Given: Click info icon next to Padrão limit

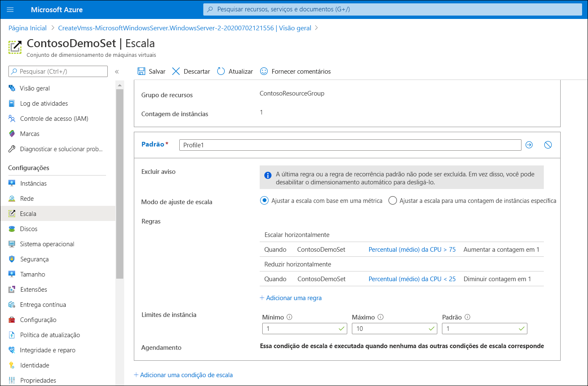Looking at the screenshot, I should point(467,317).
